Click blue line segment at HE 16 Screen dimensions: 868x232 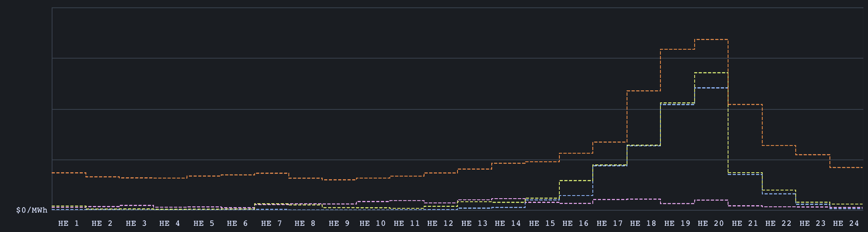[575, 196]
